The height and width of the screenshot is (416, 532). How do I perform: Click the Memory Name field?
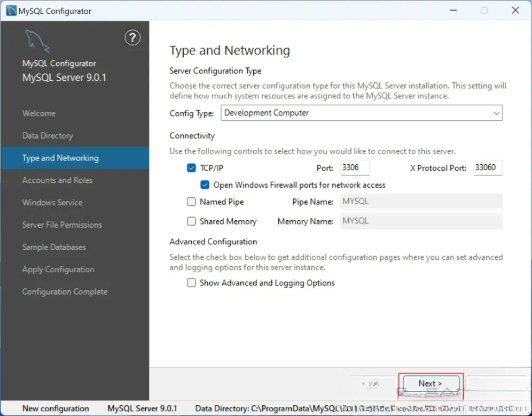421,221
